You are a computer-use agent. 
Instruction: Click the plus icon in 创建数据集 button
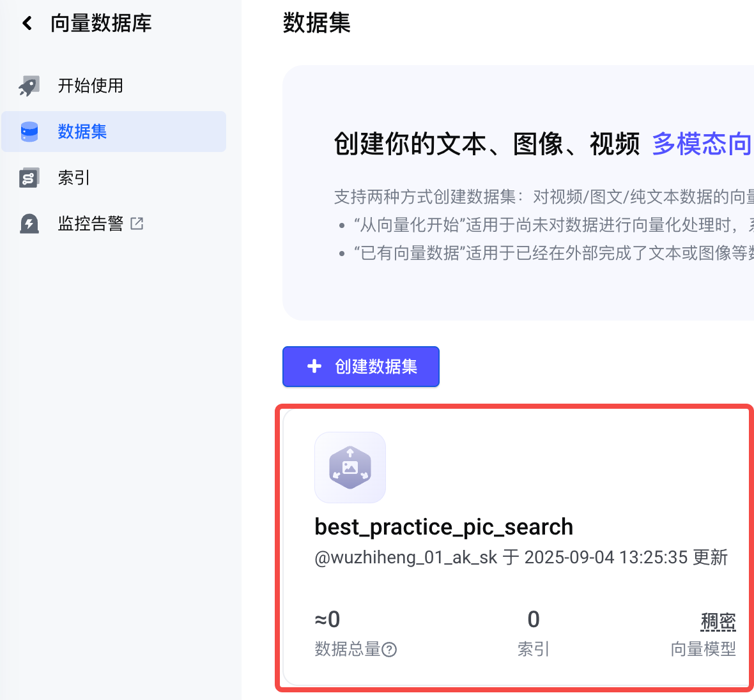click(x=314, y=367)
